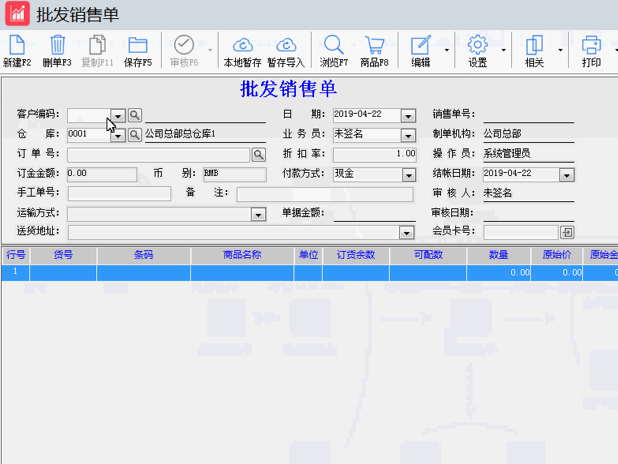This screenshot has width=618, height=464.
Task: Click 暂存导入 cloud import icon
Action: point(286,45)
